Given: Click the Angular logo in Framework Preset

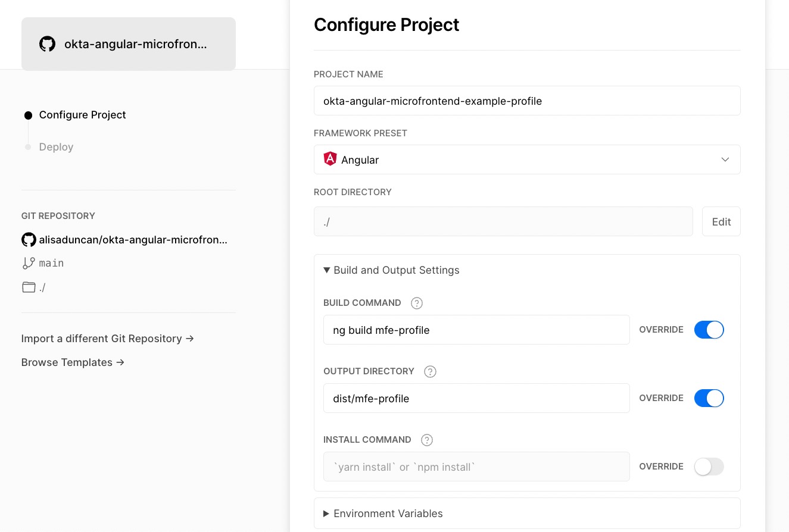Looking at the screenshot, I should (x=330, y=159).
